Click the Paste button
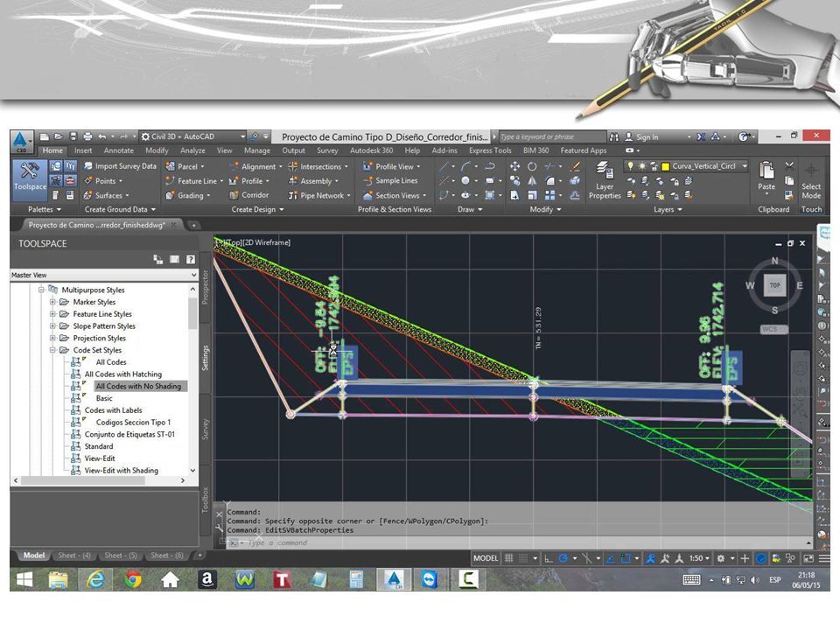Viewport: 840px width, 630px height. pos(766,177)
